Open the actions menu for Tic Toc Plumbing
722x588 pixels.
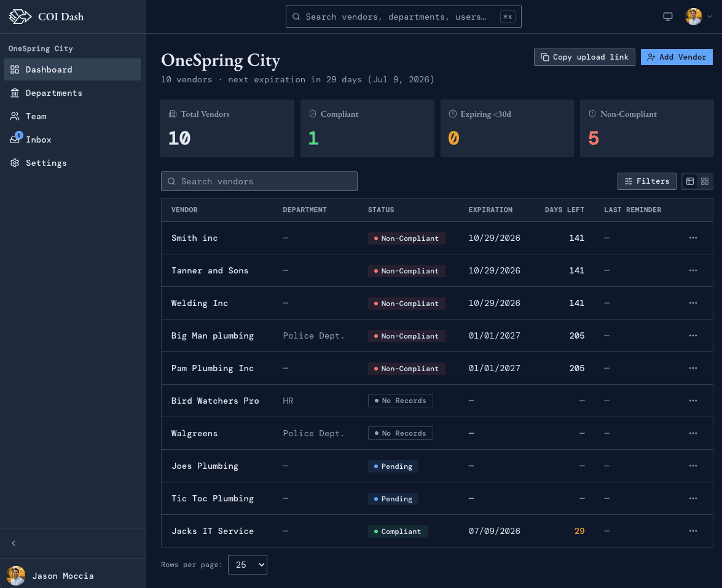tap(693, 499)
